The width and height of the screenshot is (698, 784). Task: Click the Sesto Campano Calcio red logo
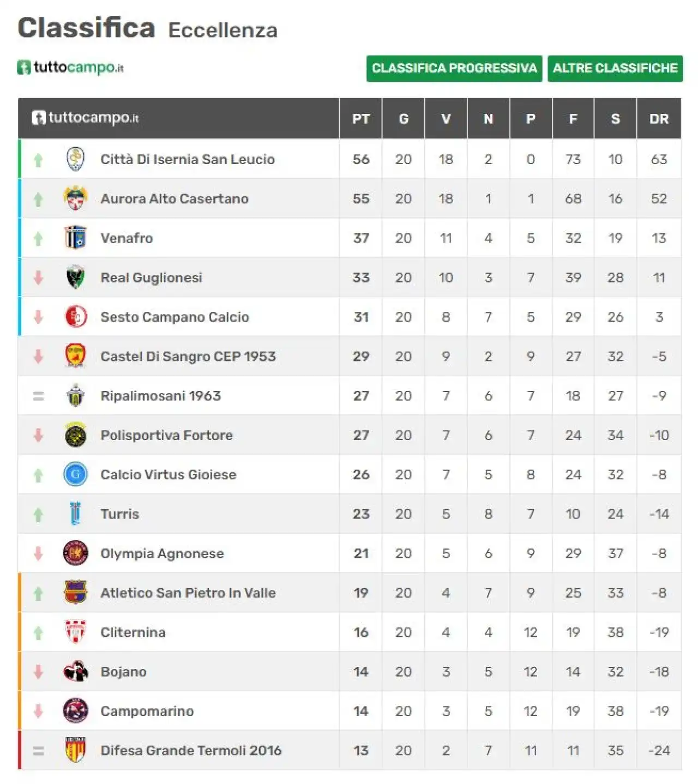click(x=76, y=317)
